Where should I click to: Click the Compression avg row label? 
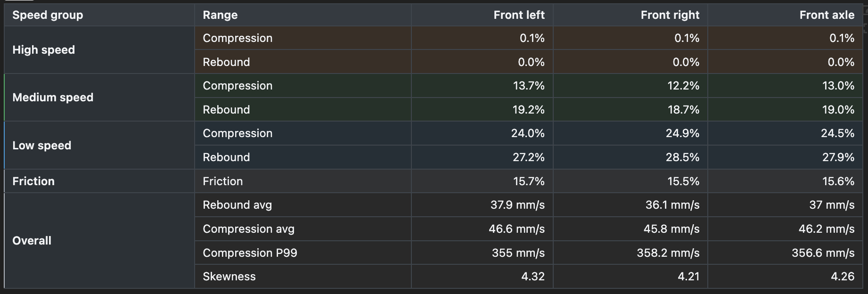(248, 229)
